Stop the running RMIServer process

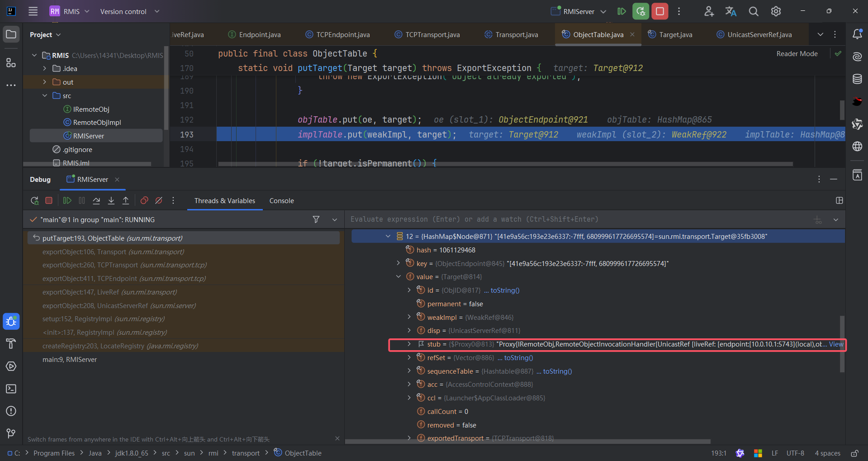click(x=659, y=11)
